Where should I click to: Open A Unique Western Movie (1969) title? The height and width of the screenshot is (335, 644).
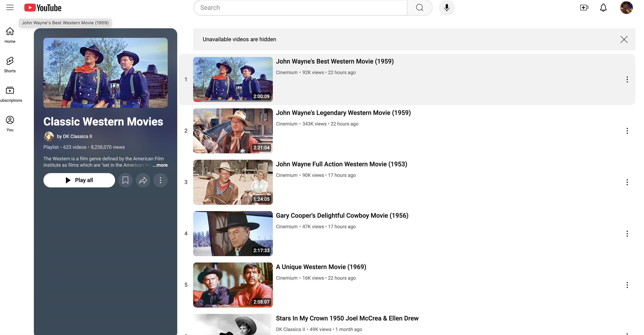click(321, 267)
